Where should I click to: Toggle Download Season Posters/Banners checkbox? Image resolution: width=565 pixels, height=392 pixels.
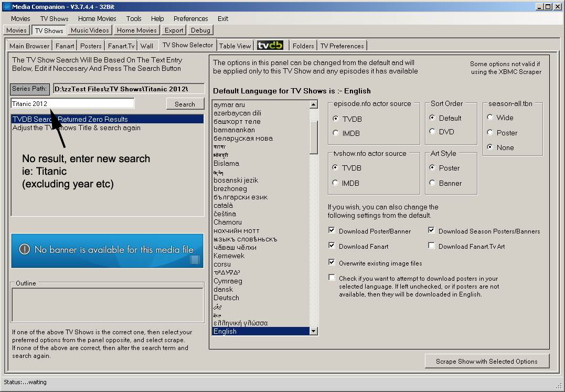point(431,230)
